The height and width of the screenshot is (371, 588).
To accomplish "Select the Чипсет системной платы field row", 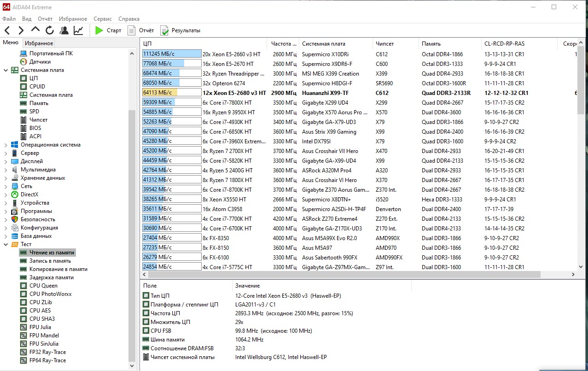I will pyautogui.click(x=276, y=357).
